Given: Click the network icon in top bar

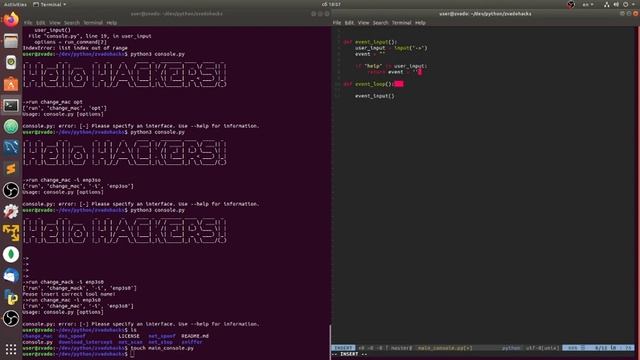Looking at the screenshot, I should coord(607,4).
